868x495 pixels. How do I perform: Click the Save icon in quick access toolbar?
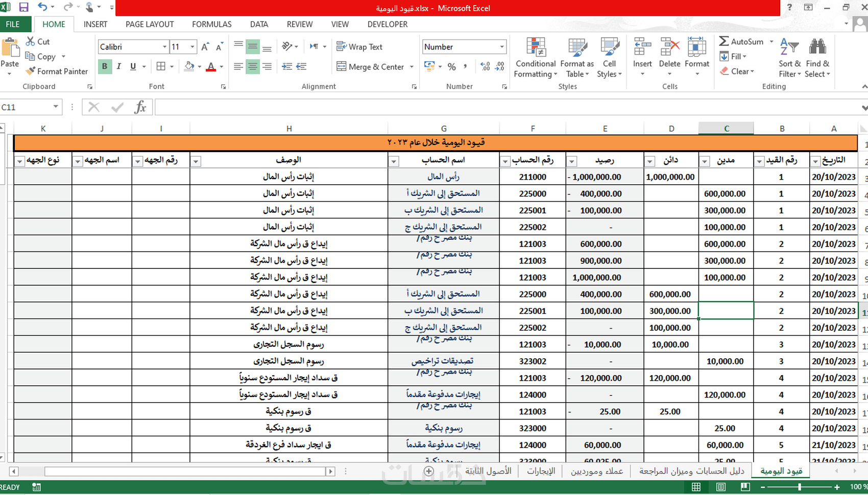pyautogui.click(x=23, y=7)
